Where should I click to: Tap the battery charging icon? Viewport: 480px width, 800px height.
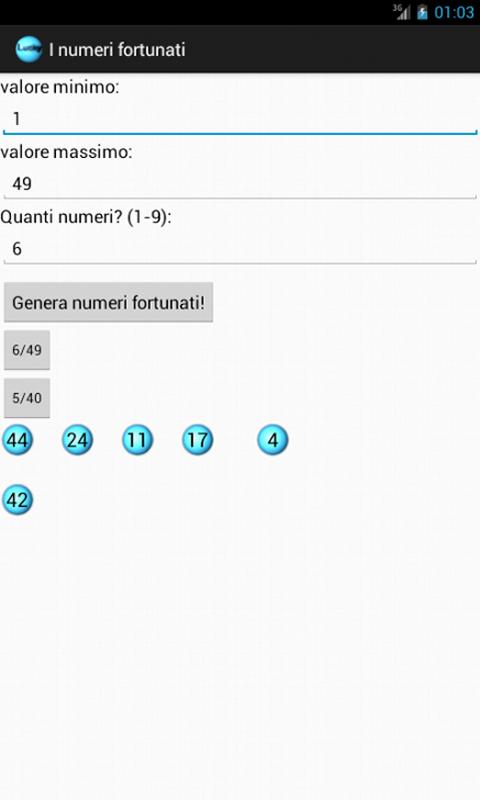click(422, 12)
